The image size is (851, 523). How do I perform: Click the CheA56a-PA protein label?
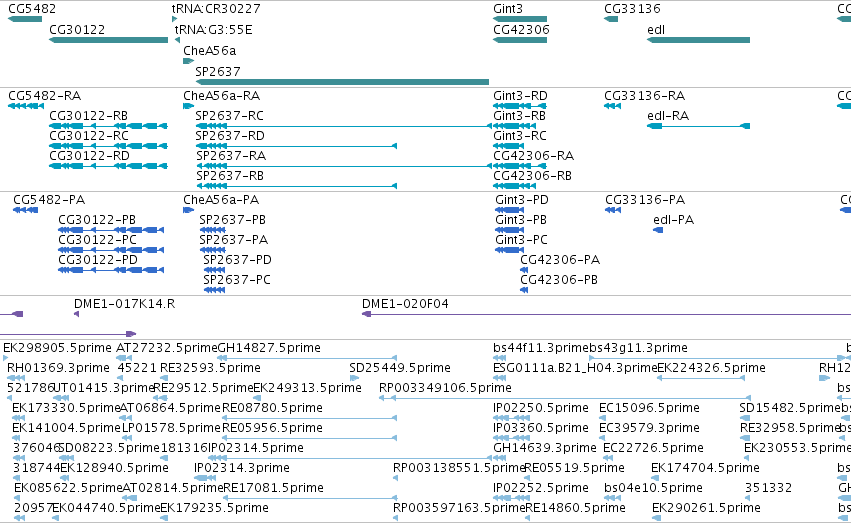click(221, 200)
